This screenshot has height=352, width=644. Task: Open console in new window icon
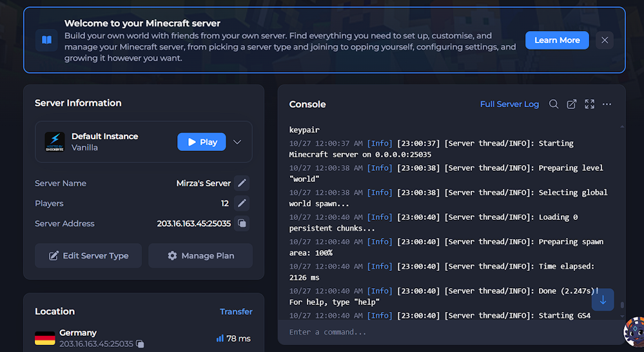tap(572, 104)
